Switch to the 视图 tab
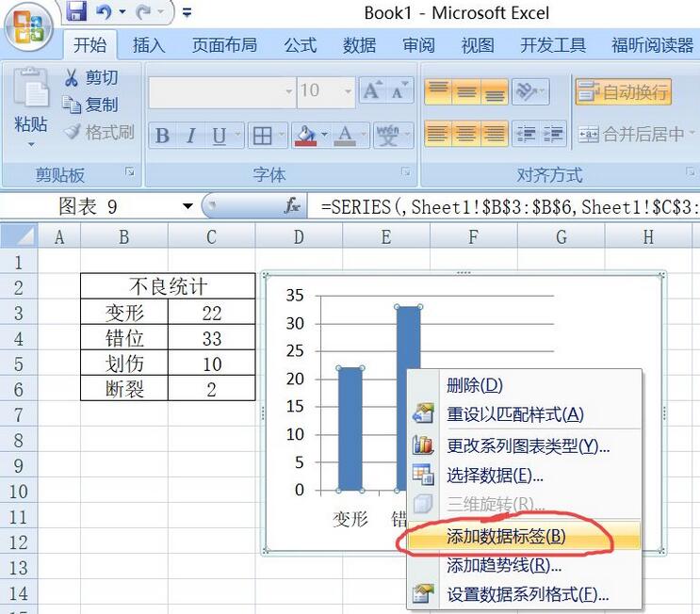The width and height of the screenshot is (700, 614). (x=478, y=45)
